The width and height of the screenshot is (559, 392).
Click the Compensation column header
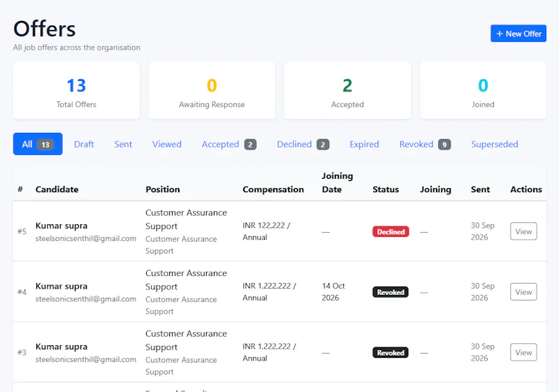coord(273,189)
